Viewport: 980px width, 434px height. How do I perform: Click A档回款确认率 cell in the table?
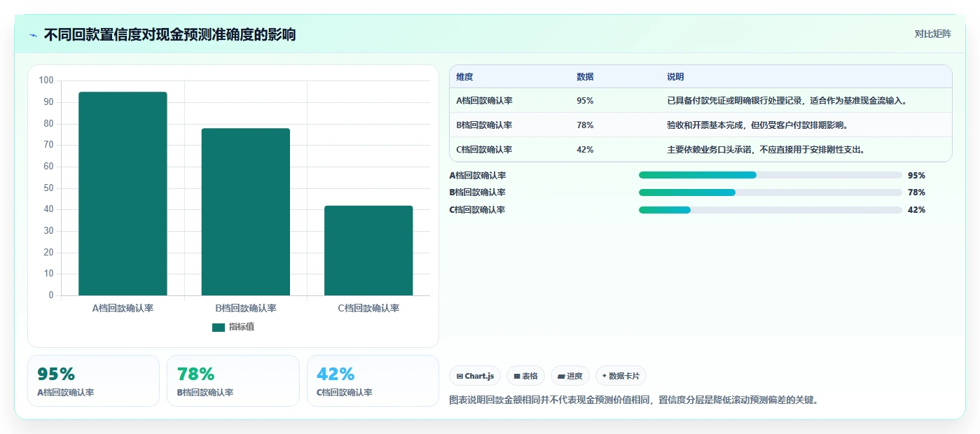(x=484, y=101)
